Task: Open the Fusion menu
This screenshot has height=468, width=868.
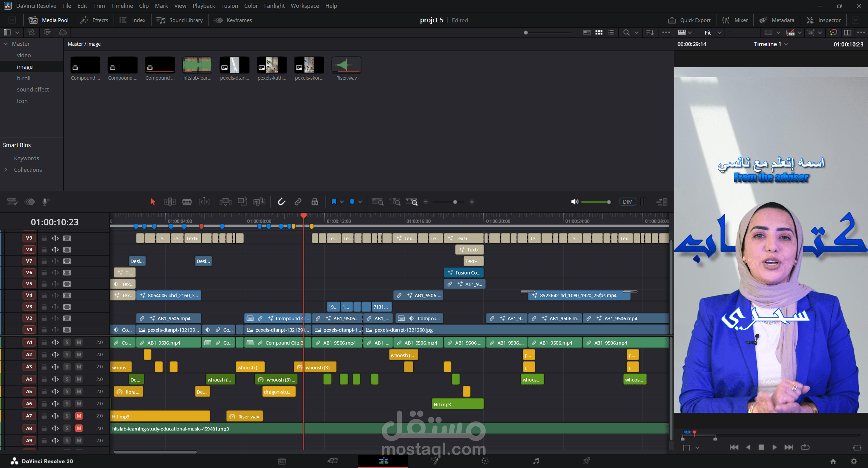Action: coord(230,6)
